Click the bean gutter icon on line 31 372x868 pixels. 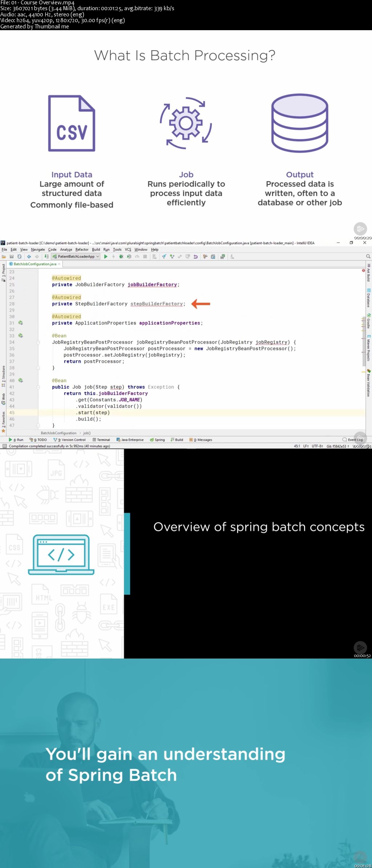click(x=21, y=323)
